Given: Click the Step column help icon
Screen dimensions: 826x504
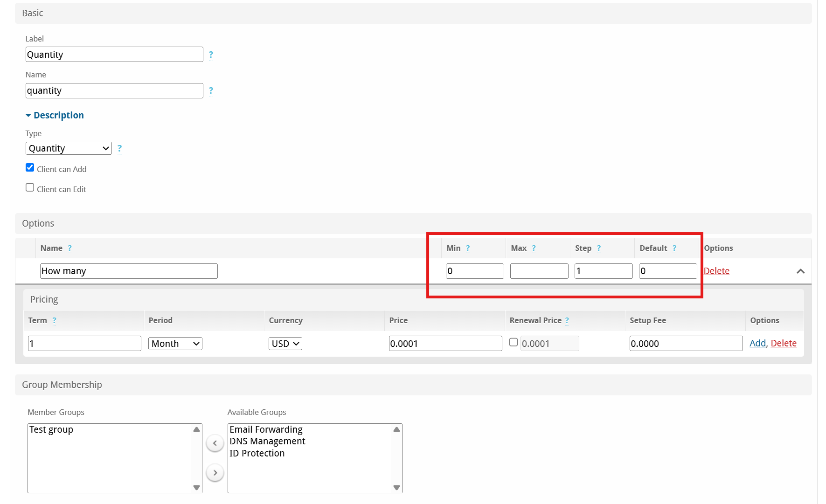Looking at the screenshot, I should coord(599,248).
